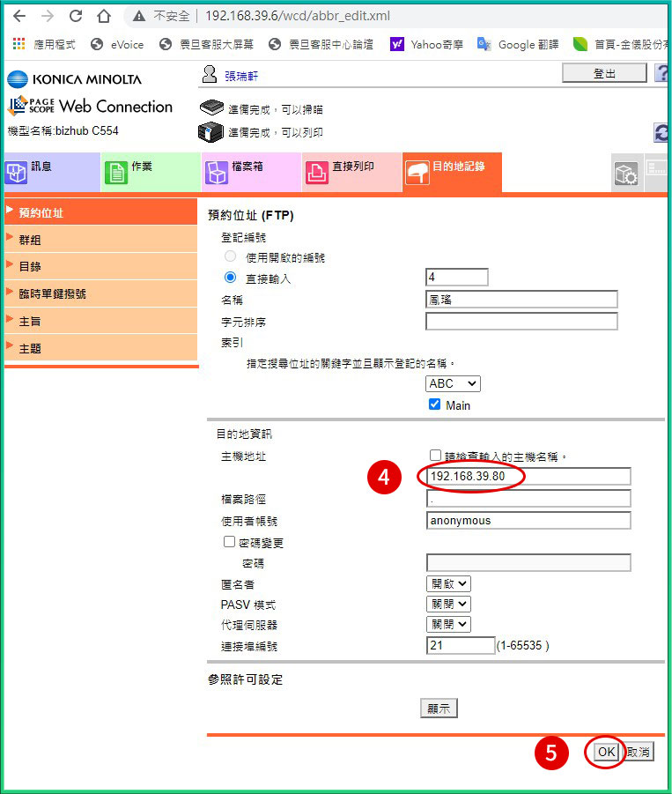Open the 作業 job tab
The height and width of the screenshot is (794, 672).
click(151, 172)
